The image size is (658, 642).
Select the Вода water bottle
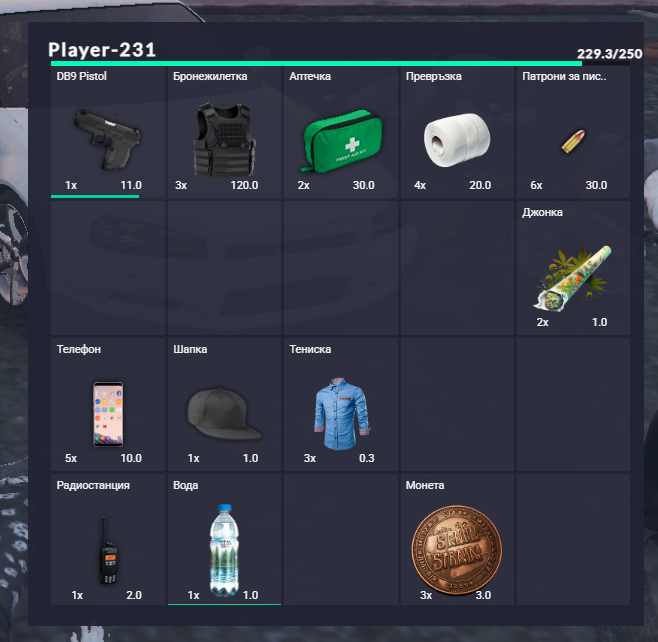coord(225,550)
